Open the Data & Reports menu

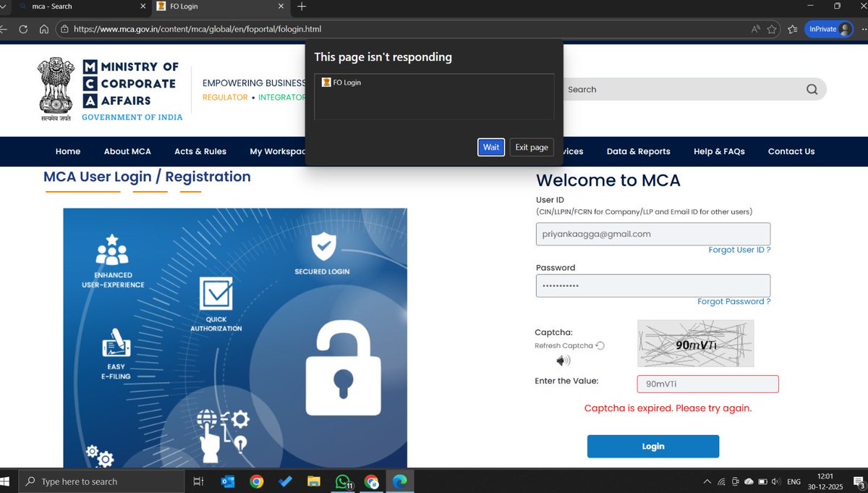pyautogui.click(x=638, y=151)
